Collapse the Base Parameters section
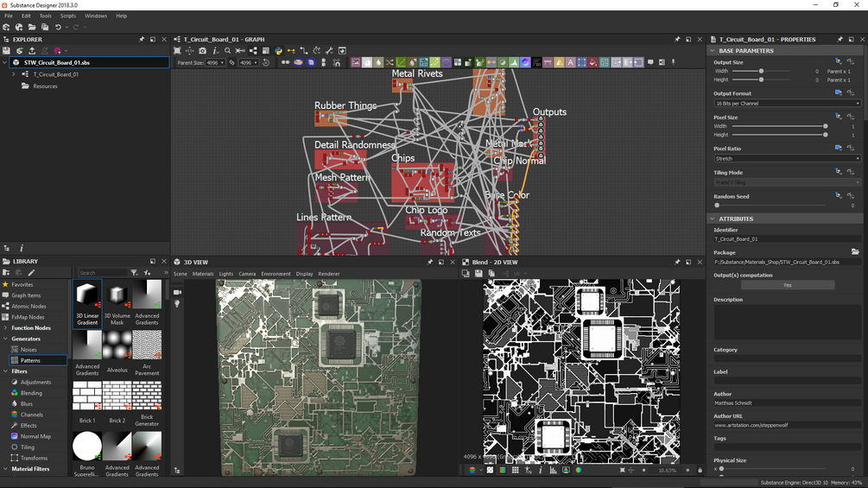 [x=713, y=50]
